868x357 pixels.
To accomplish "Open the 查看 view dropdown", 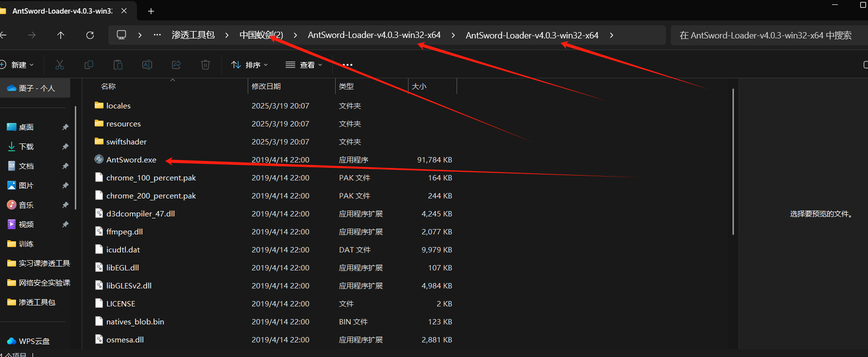I will (304, 65).
